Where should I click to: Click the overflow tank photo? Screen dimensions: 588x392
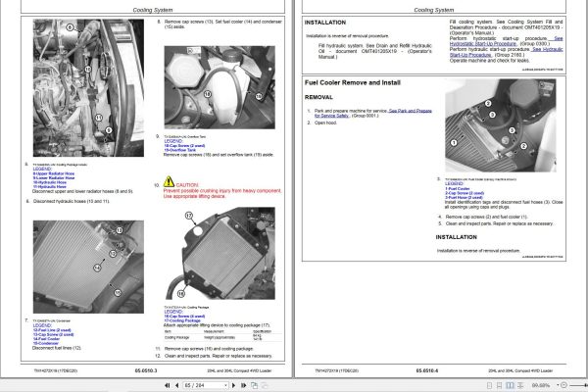220,87
